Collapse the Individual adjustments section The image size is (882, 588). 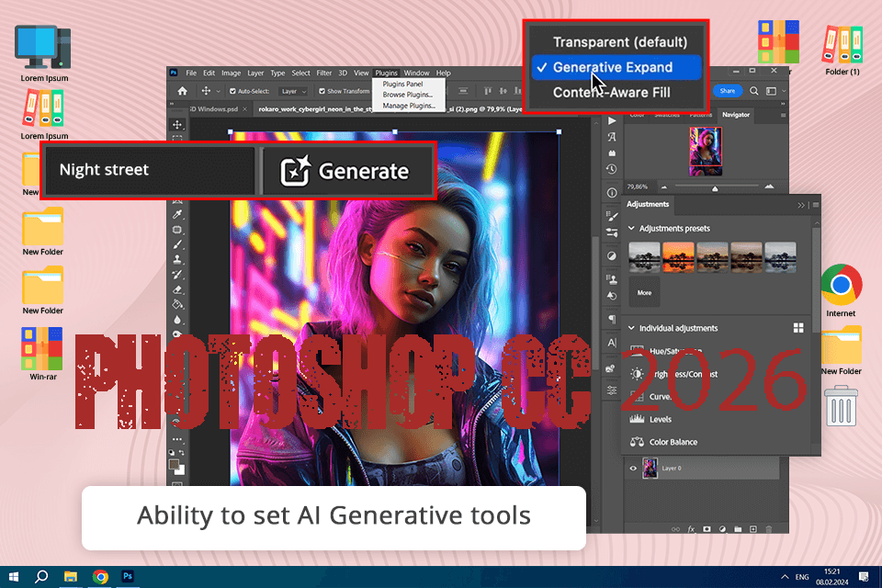[630, 328]
